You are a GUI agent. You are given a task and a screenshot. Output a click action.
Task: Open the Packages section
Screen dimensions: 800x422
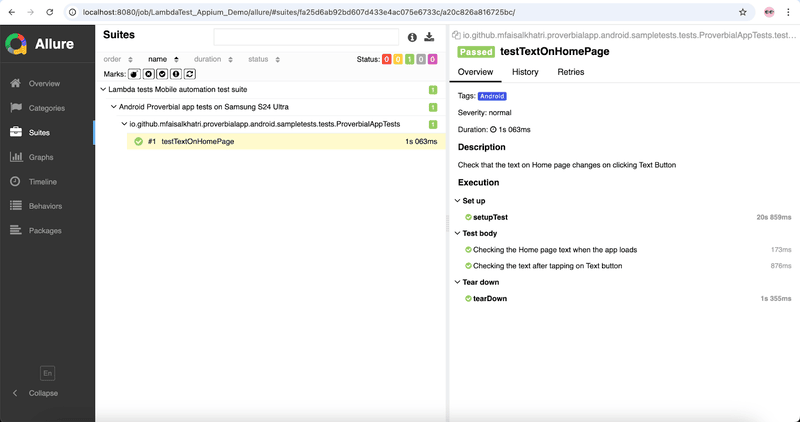(x=47, y=231)
